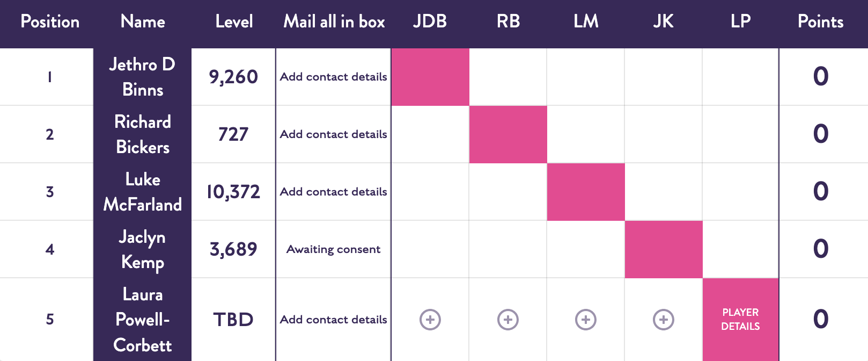
Task: Open Richard Bickers player name
Action: 143,134
